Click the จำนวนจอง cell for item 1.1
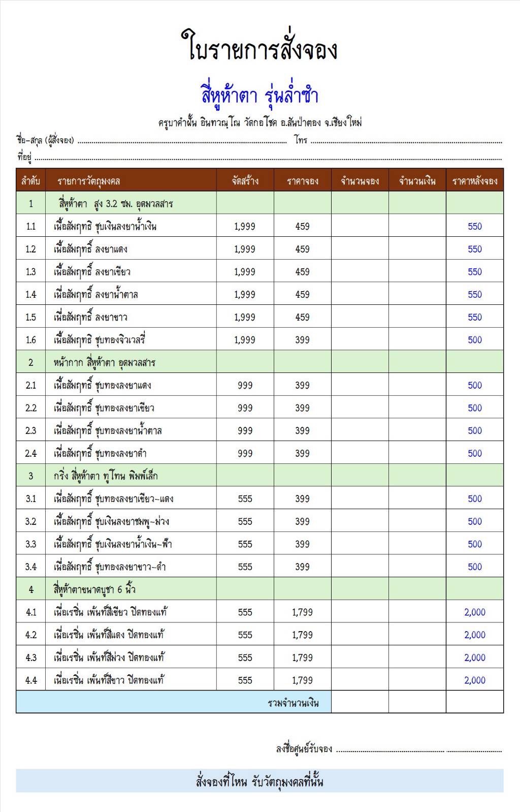The height and width of the screenshot is (812, 520). click(360, 227)
